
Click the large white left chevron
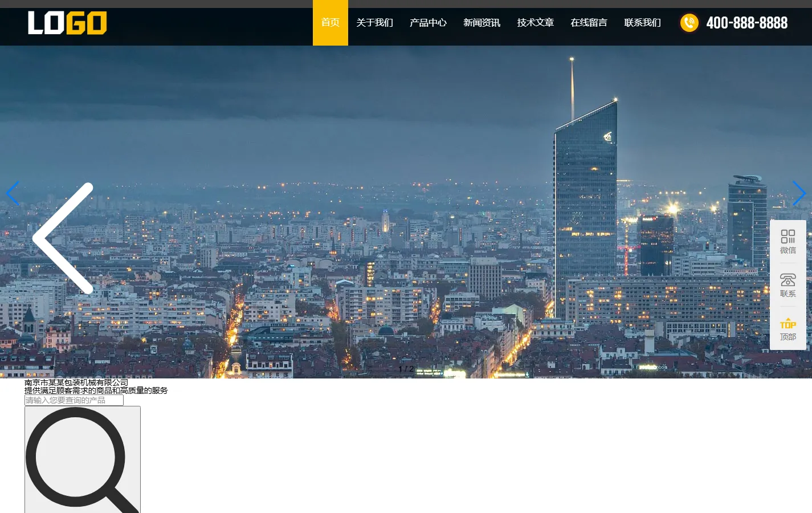(x=63, y=238)
